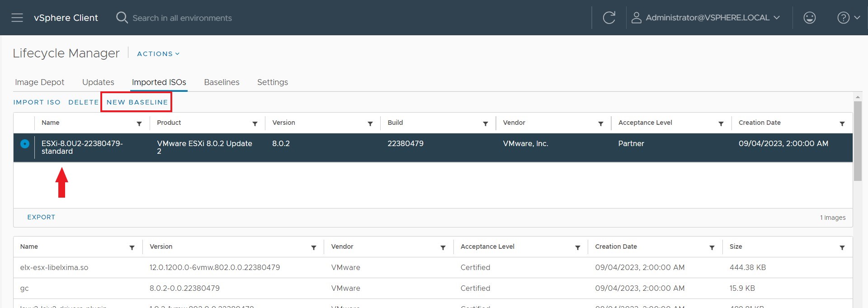Click the ESXi-8.0U2-22380479-standard name cell
Image resolution: width=868 pixels, height=308 pixels.
[x=82, y=147]
